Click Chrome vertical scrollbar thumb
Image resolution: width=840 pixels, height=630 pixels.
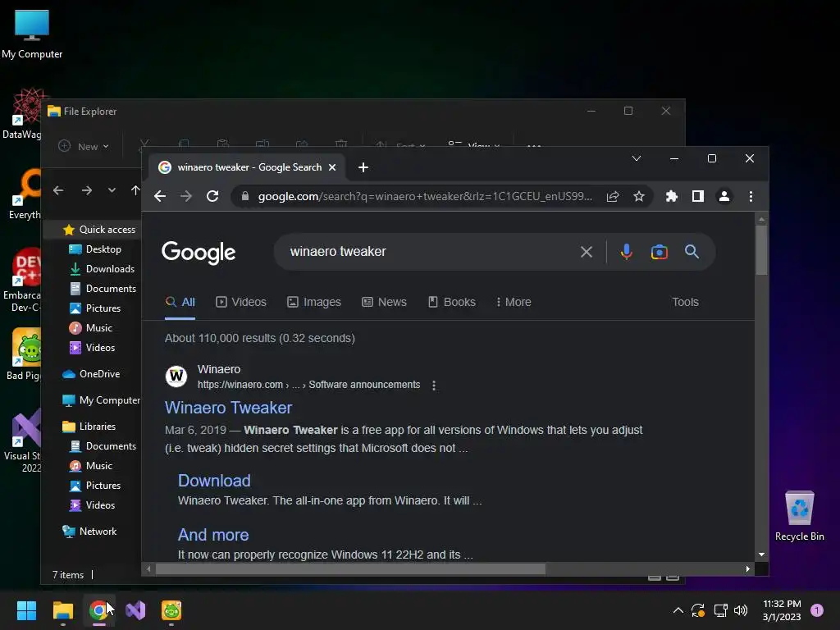761,249
